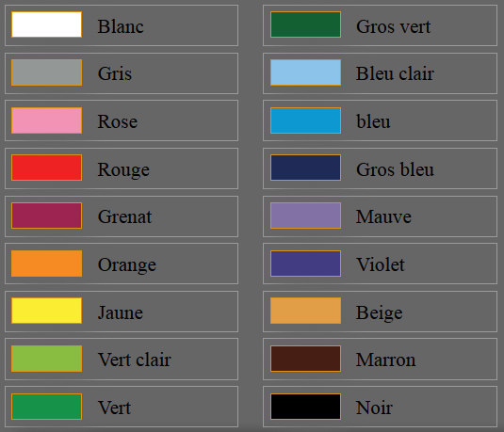Click the Gros bleu navy swatch

click(305, 168)
